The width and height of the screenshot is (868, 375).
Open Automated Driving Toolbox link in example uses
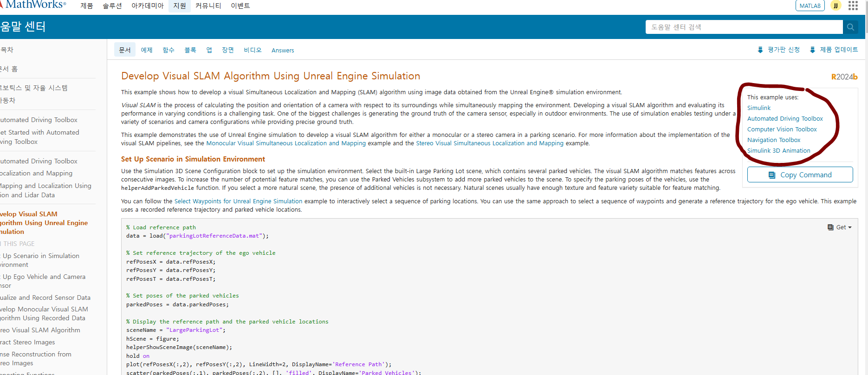[x=785, y=118]
